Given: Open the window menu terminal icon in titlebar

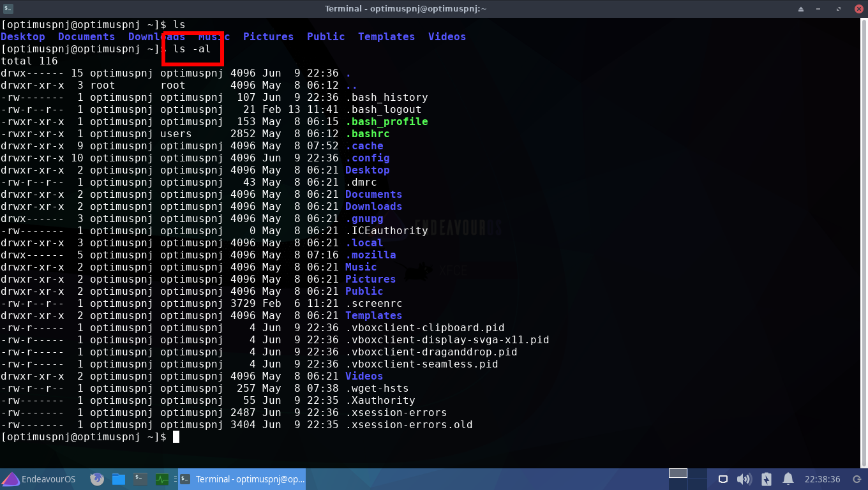Looking at the screenshot, I should point(7,8).
